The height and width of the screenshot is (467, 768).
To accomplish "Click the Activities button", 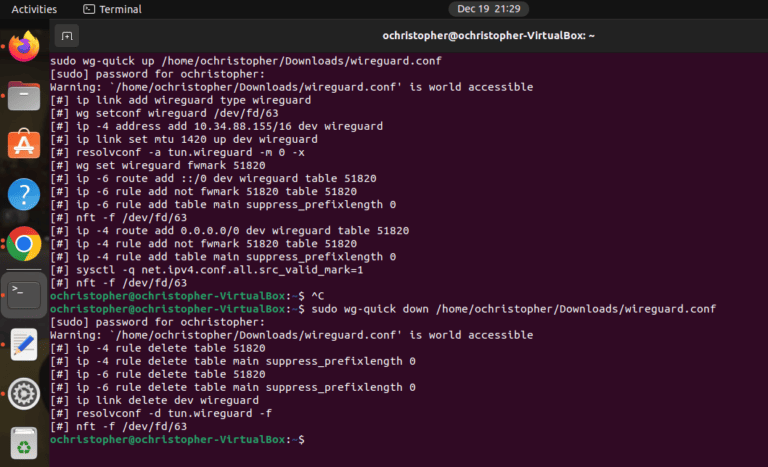I will (x=34, y=9).
